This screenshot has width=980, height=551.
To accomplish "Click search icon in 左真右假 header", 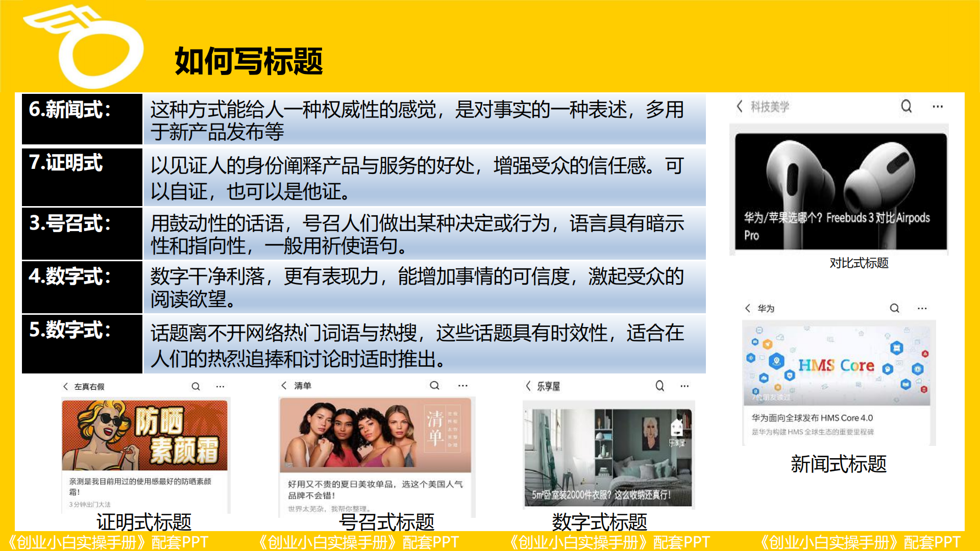I will coord(195,386).
